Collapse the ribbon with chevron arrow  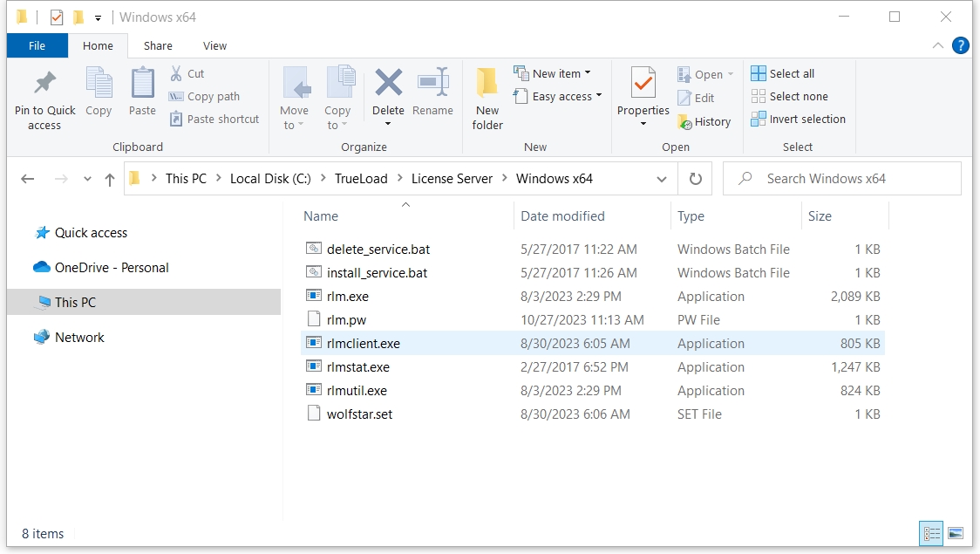(x=938, y=45)
